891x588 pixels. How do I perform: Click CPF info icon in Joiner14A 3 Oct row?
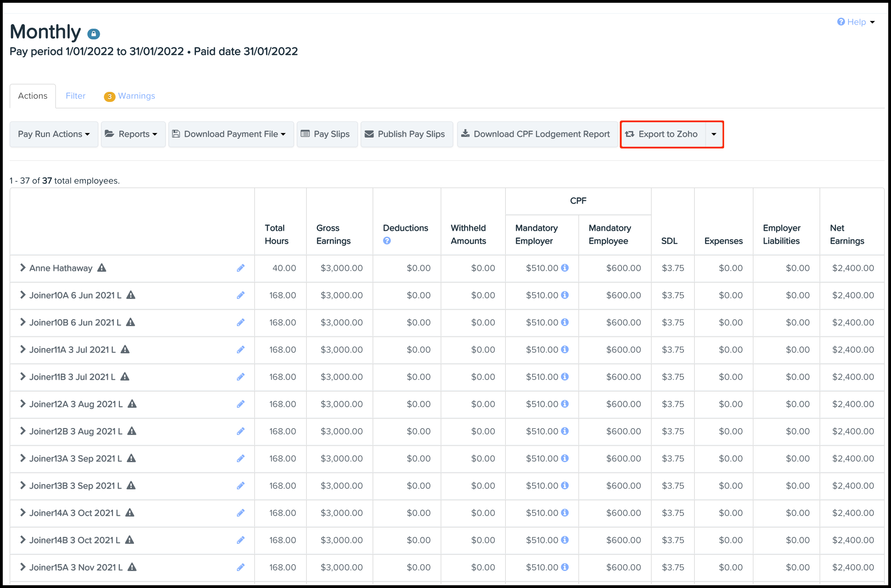565,513
